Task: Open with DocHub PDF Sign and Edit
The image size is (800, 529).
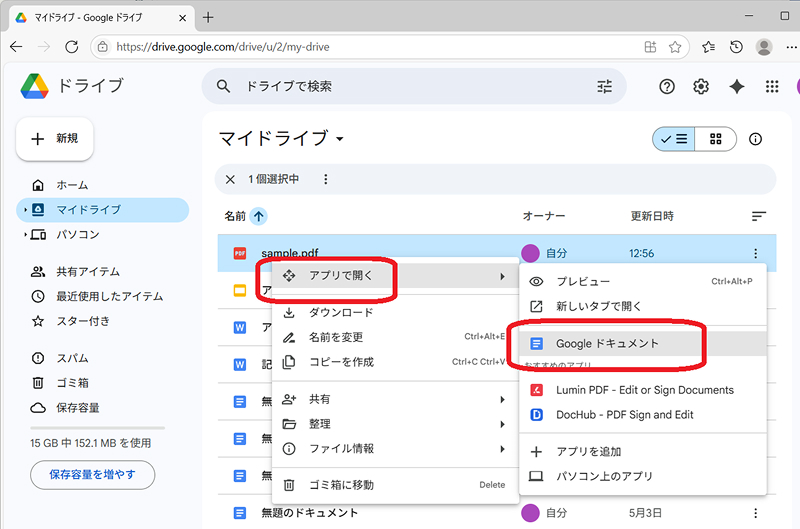Action: (643, 415)
